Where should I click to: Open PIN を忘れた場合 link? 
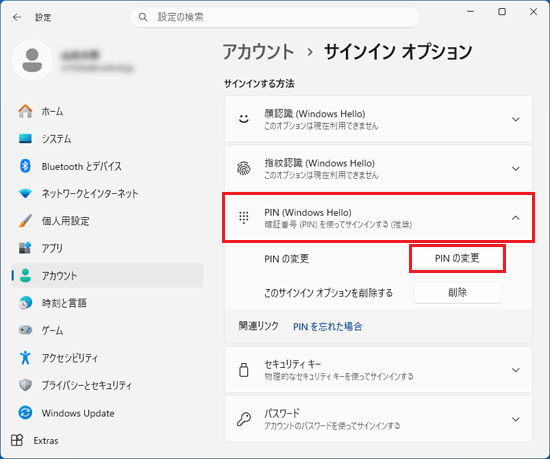(328, 326)
